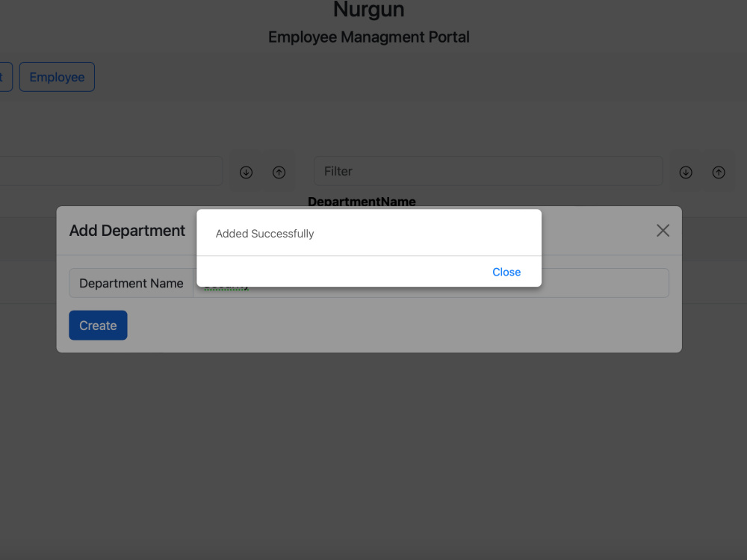The height and width of the screenshot is (560, 747).
Task: Sort left column ascending with up-arrow icon
Action: [x=279, y=172]
